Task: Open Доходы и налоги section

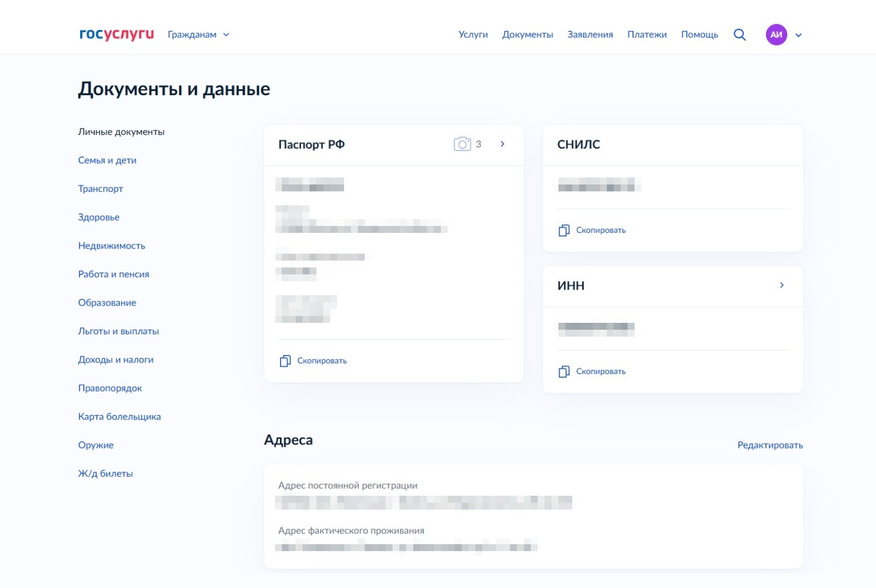Action: [115, 360]
